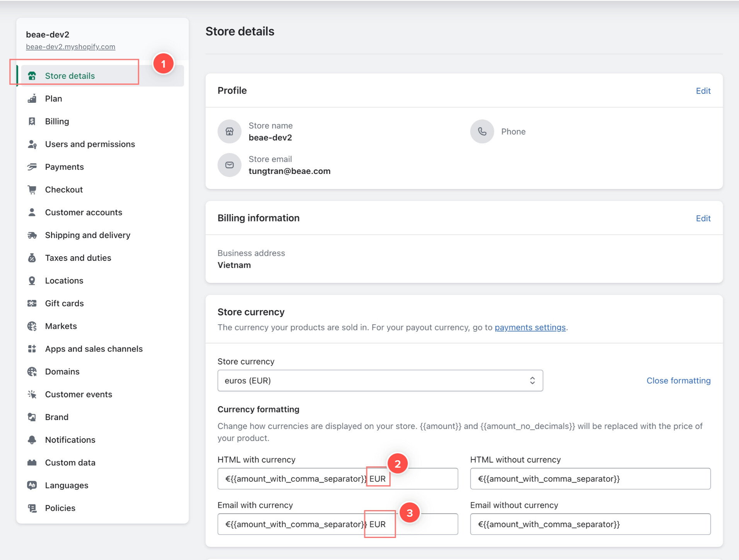Image resolution: width=739 pixels, height=560 pixels.
Task: Edit the Profile section
Action: click(703, 91)
